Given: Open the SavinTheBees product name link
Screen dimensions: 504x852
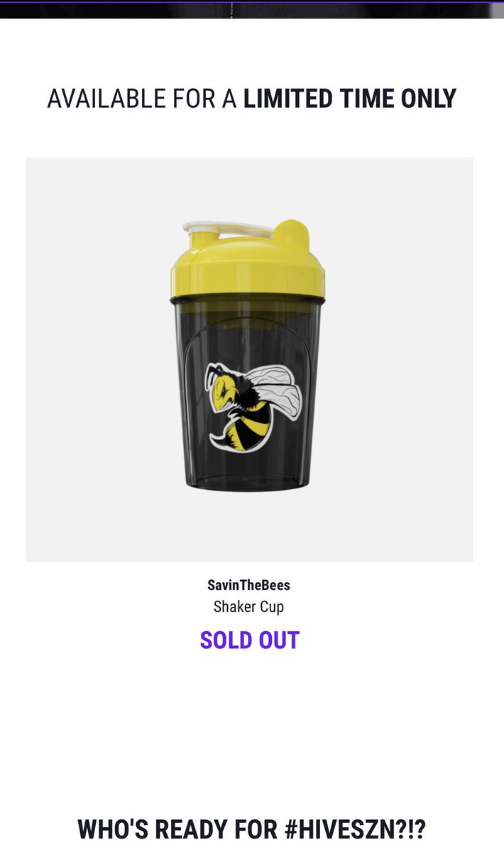Looking at the screenshot, I should click(x=248, y=586).
